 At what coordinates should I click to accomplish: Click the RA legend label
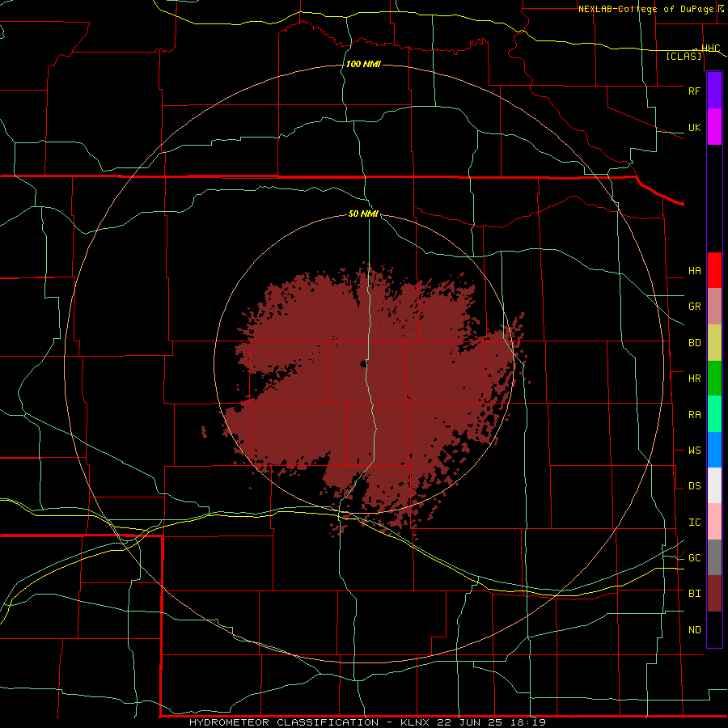coord(694,415)
